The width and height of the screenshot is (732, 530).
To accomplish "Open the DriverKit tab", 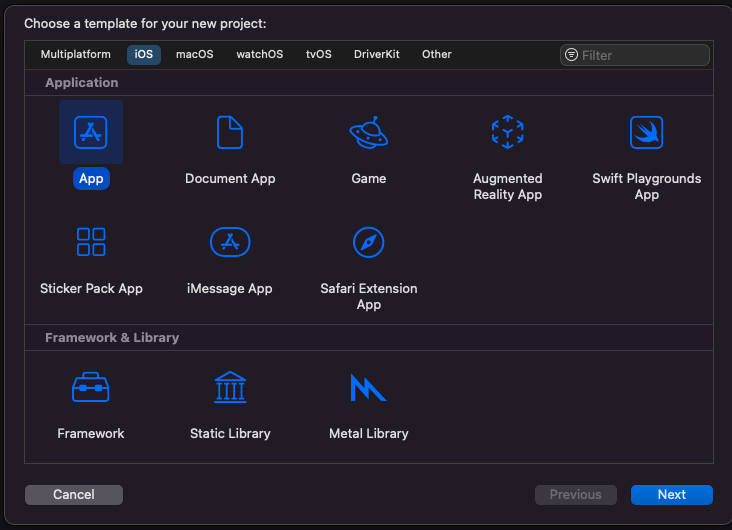I will (376, 54).
